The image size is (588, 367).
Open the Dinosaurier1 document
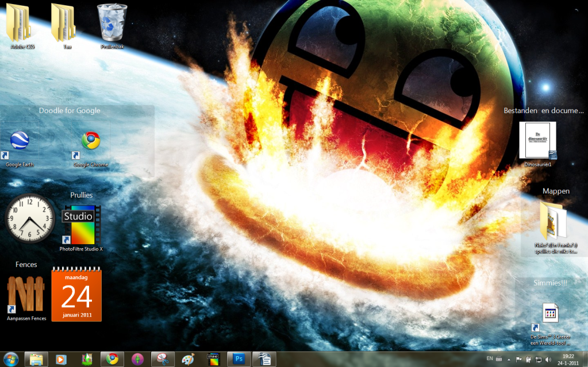pos(538,144)
